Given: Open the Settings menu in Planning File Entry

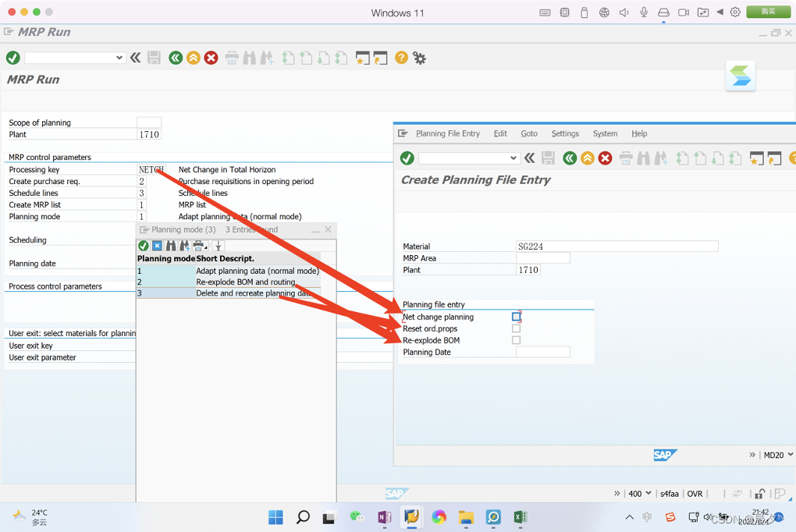Looking at the screenshot, I should pyautogui.click(x=565, y=133).
